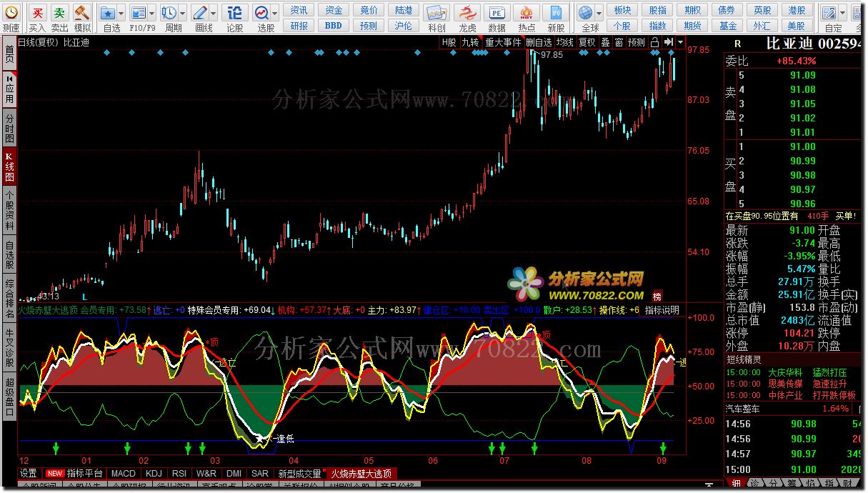Click the 研报 research reports button

299,26
